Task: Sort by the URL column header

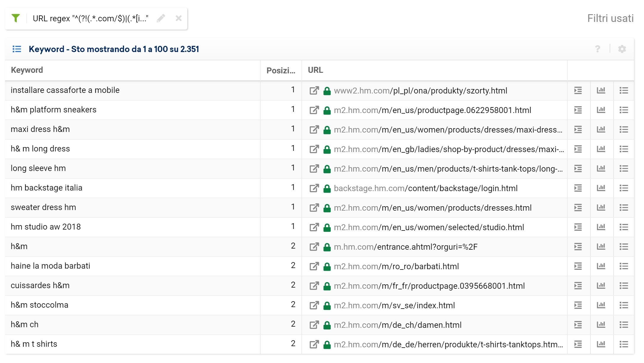Action: tap(315, 70)
